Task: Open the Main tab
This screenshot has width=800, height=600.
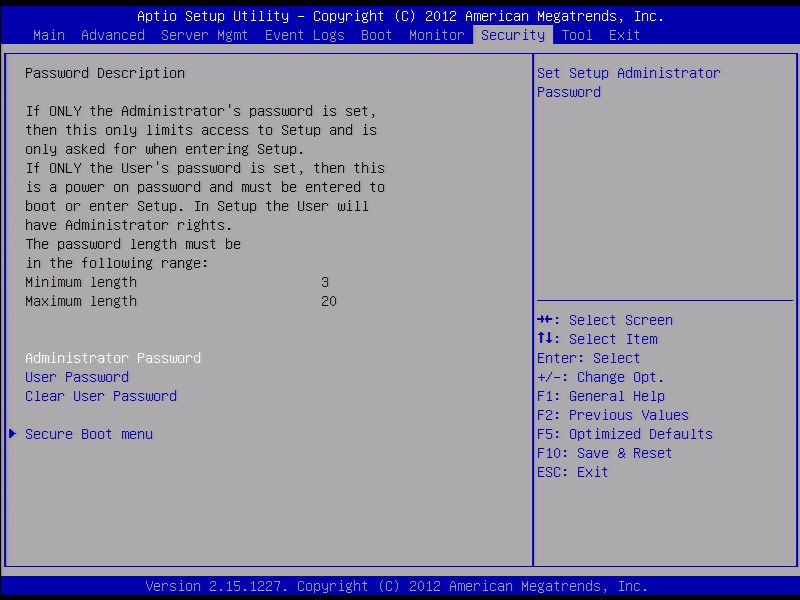Action: 49,35
